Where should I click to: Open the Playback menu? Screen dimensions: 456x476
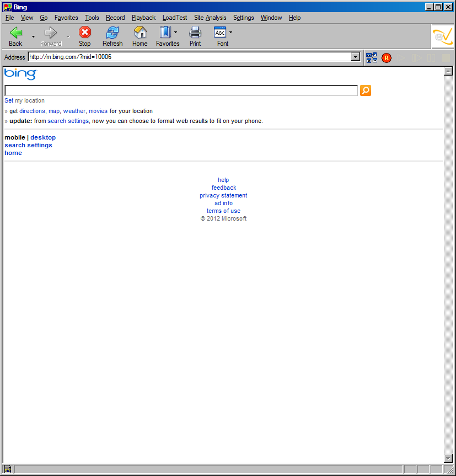tap(143, 18)
